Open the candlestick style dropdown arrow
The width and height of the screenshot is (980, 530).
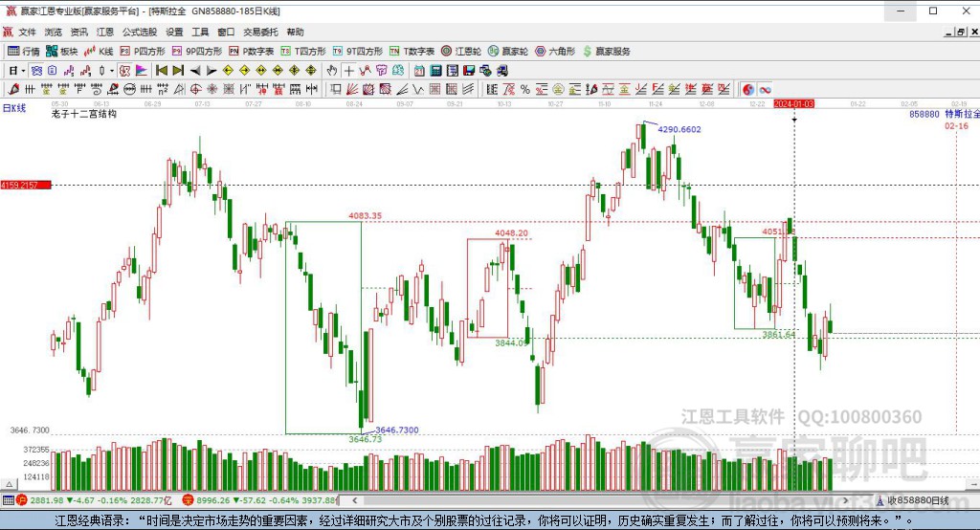[x=112, y=71]
